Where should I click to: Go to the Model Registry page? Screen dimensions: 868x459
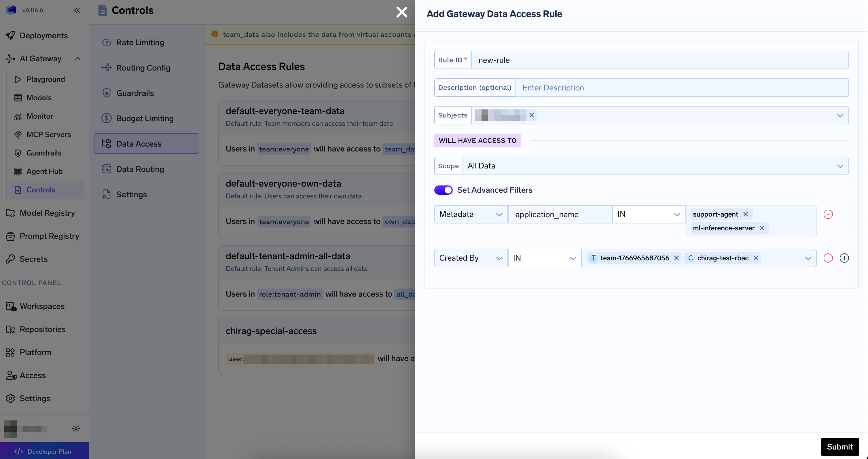click(x=47, y=213)
